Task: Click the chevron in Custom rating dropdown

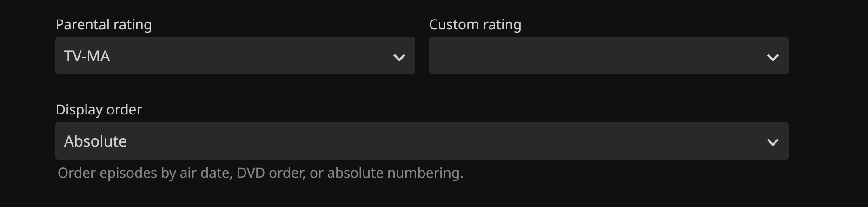Action: click(773, 57)
